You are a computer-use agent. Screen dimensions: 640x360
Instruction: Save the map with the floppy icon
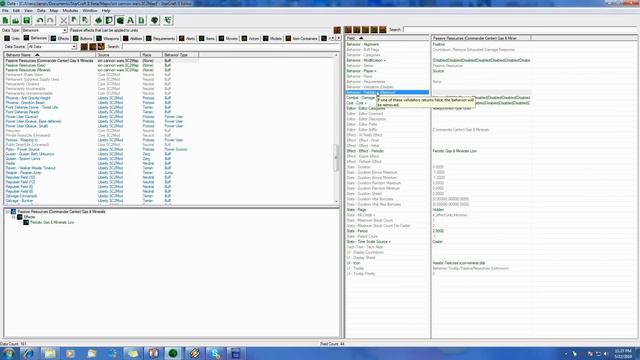pos(27,20)
